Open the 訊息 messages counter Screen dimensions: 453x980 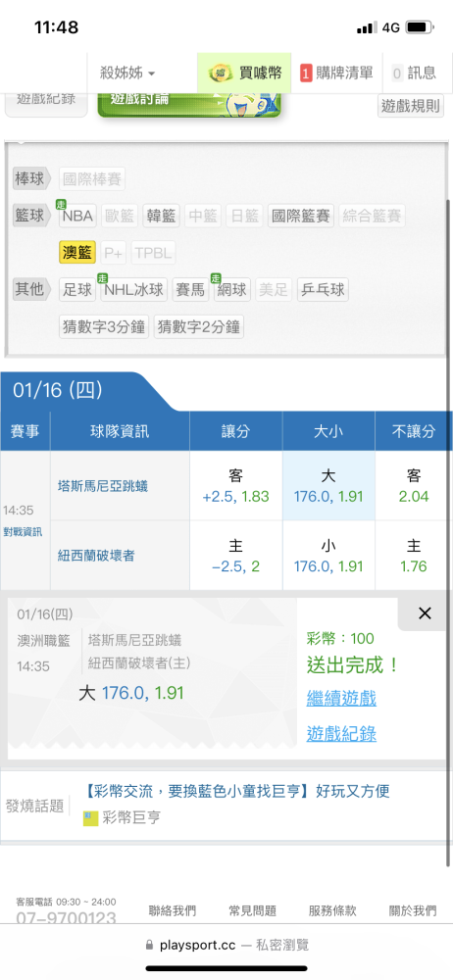pyautogui.click(x=414, y=73)
